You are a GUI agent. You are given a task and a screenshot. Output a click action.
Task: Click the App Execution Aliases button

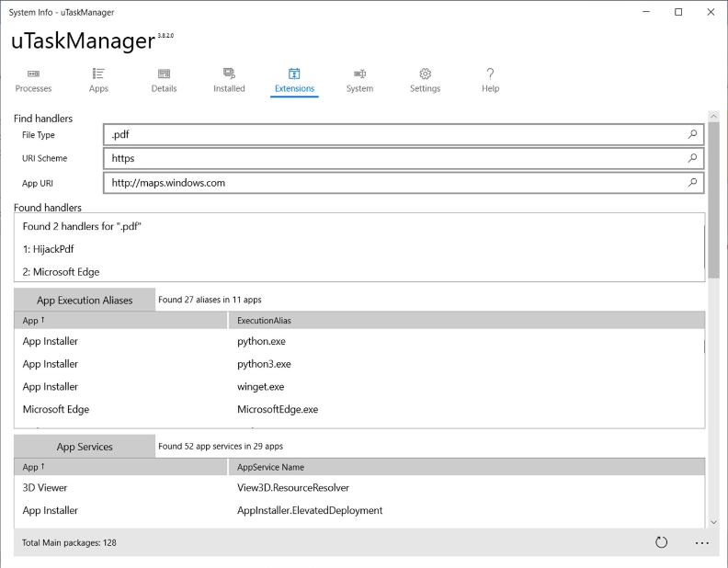click(x=85, y=301)
